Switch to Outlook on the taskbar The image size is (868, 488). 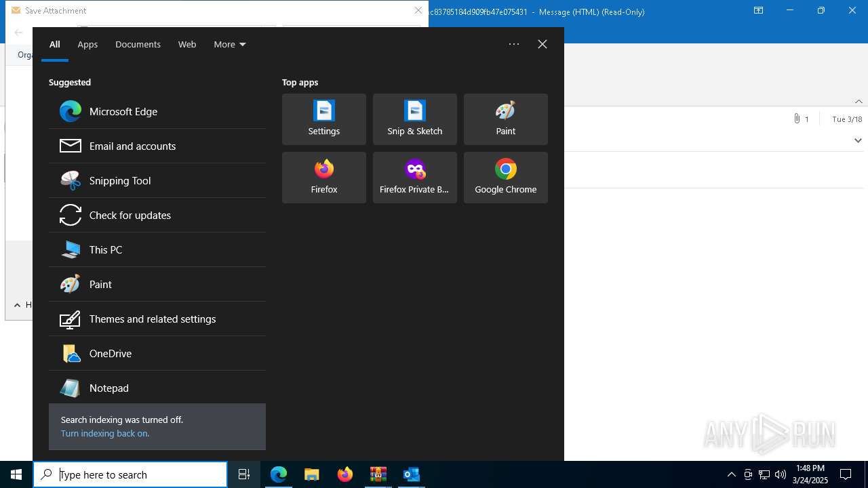(412, 474)
